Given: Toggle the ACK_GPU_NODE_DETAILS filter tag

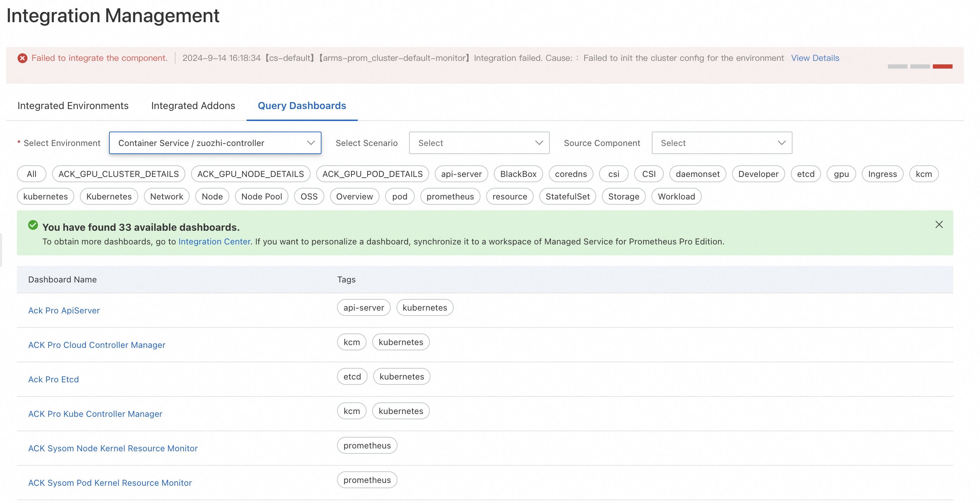Looking at the screenshot, I should click(x=250, y=174).
